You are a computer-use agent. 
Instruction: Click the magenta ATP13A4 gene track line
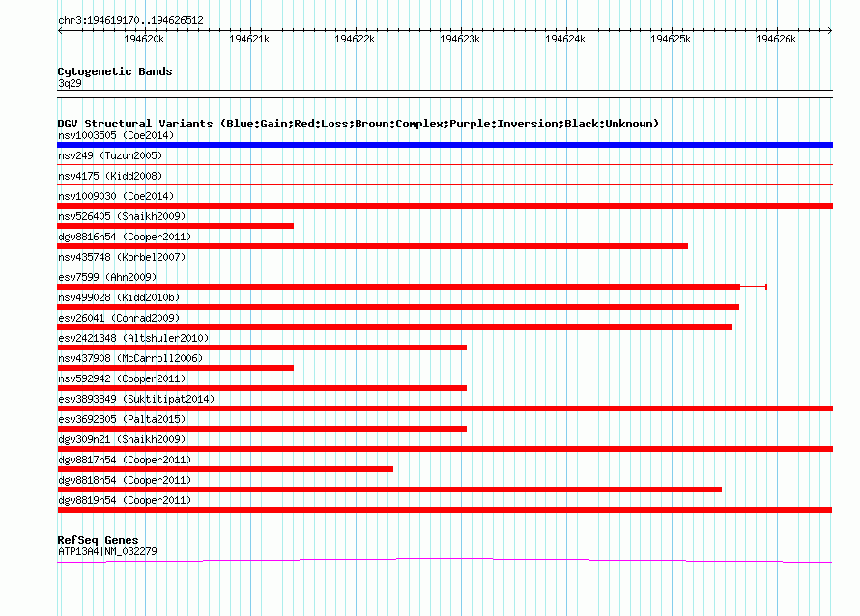click(444, 560)
